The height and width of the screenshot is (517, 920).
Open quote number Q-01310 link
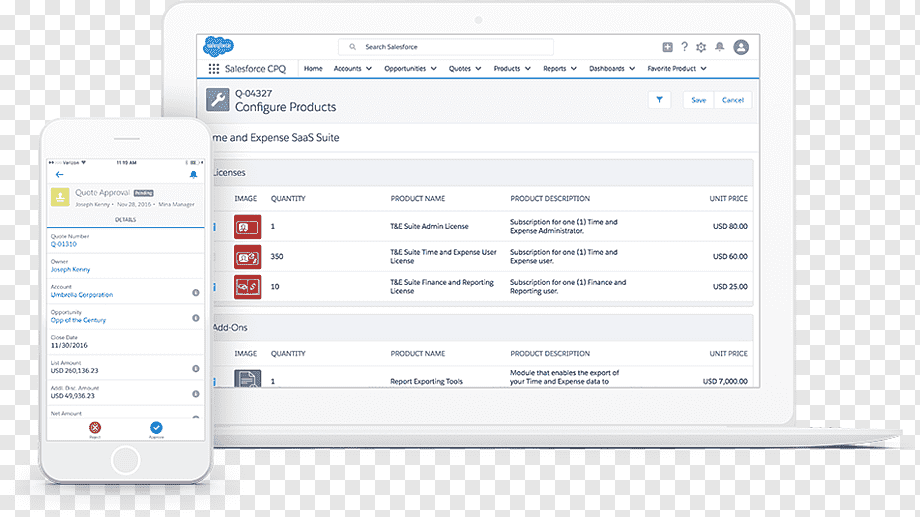tap(63, 244)
